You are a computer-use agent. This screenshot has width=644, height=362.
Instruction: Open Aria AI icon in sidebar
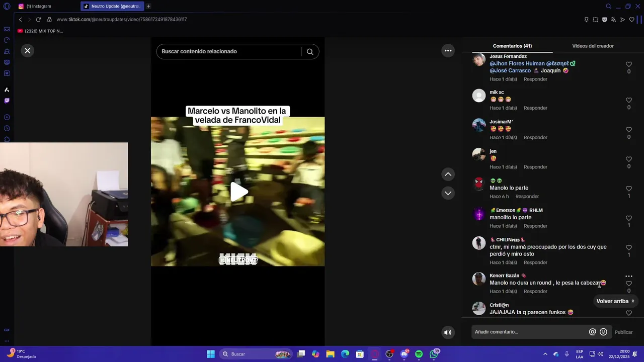7,89
